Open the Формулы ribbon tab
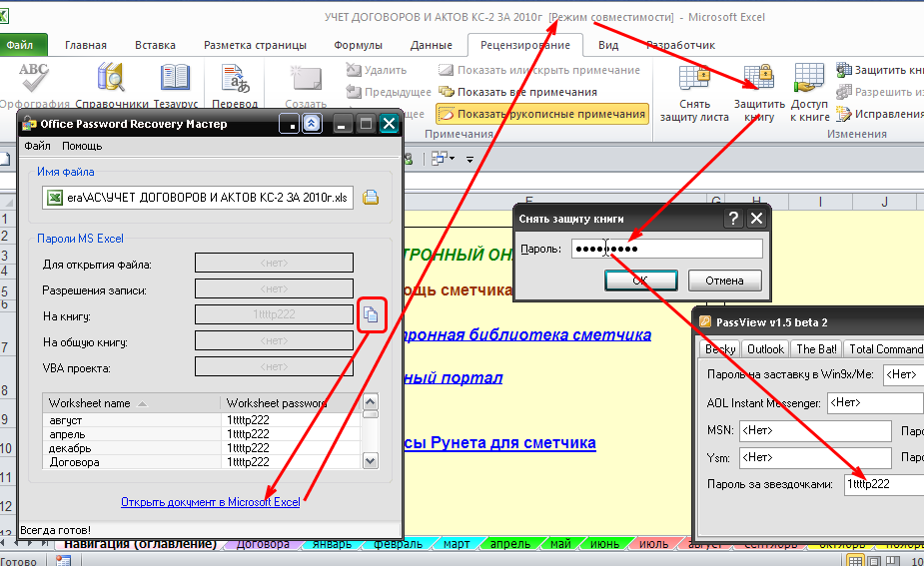The height and width of the screenshot is (566, 924). [x=358, y=45]
